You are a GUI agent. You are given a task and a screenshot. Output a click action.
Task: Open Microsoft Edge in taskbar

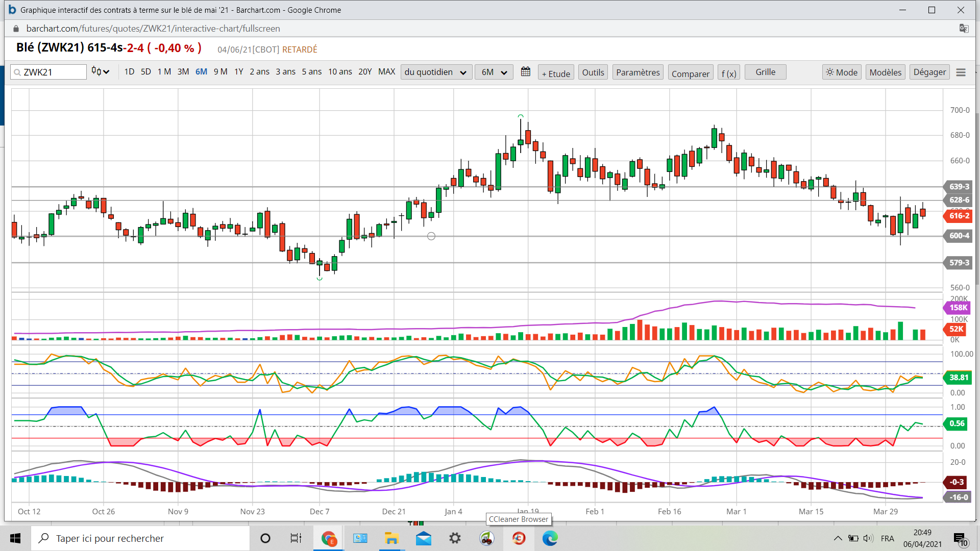(550, 538)
